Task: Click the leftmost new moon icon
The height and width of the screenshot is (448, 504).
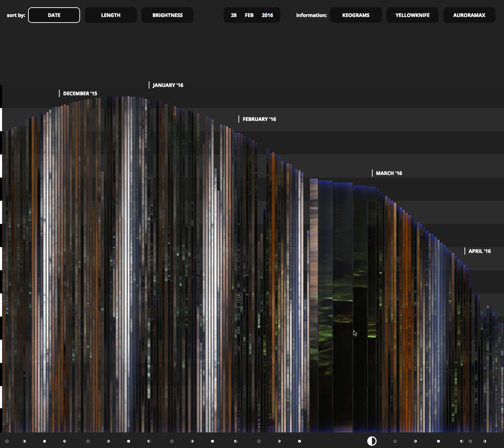Action: point(7,441)
